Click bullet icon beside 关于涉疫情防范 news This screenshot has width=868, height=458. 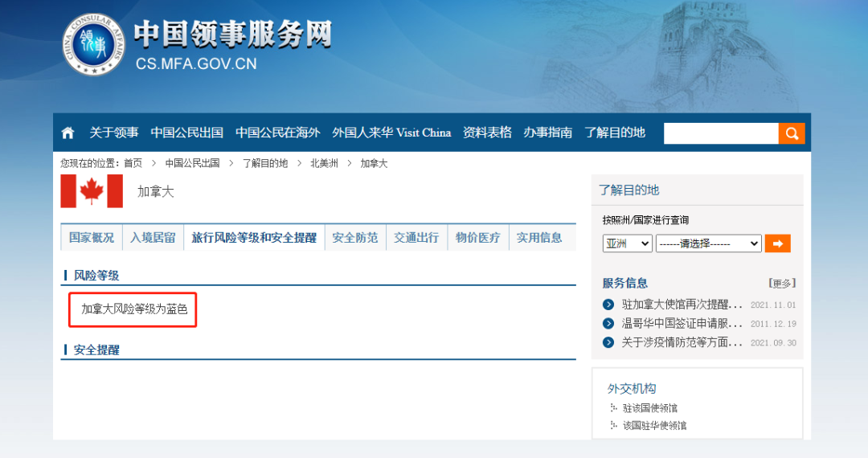pos(608,342)
